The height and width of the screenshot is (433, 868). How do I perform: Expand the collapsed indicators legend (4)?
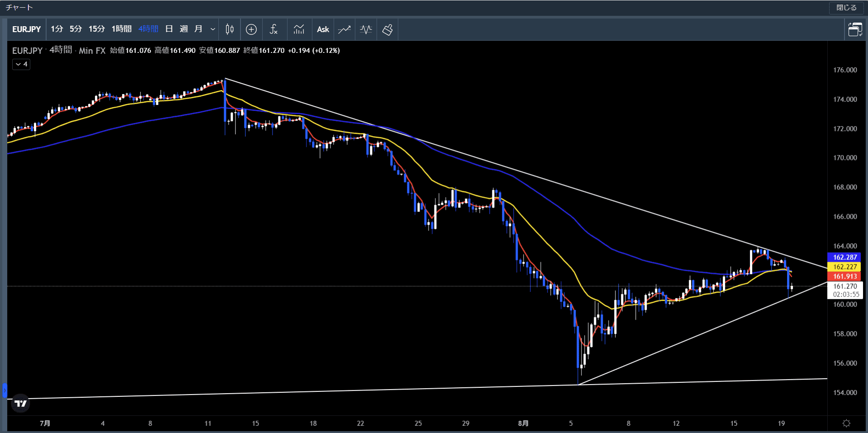21,64
